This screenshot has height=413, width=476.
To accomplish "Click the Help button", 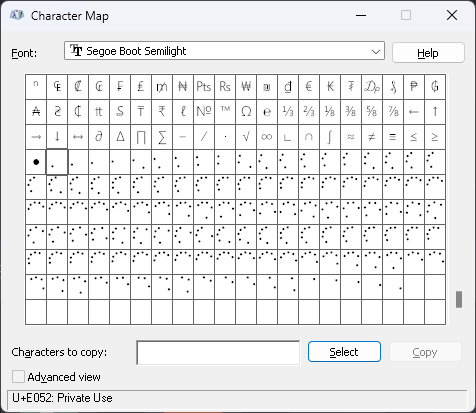I will click(x=428, y=53).
